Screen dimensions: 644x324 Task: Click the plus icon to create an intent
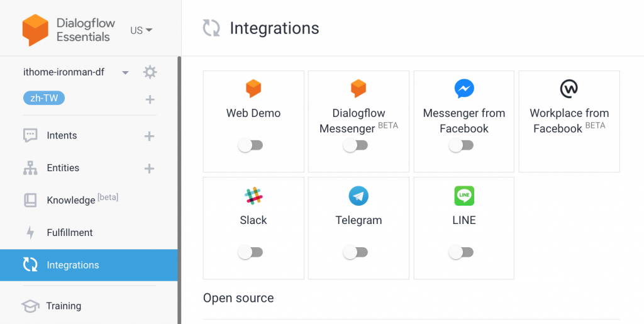150,136
